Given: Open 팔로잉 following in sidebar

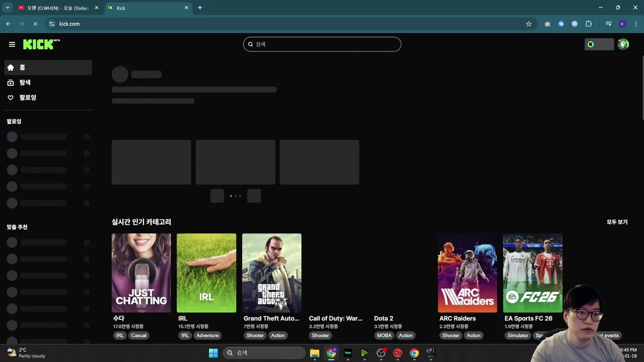Looking at the screenshot, I should coord(48,98).
